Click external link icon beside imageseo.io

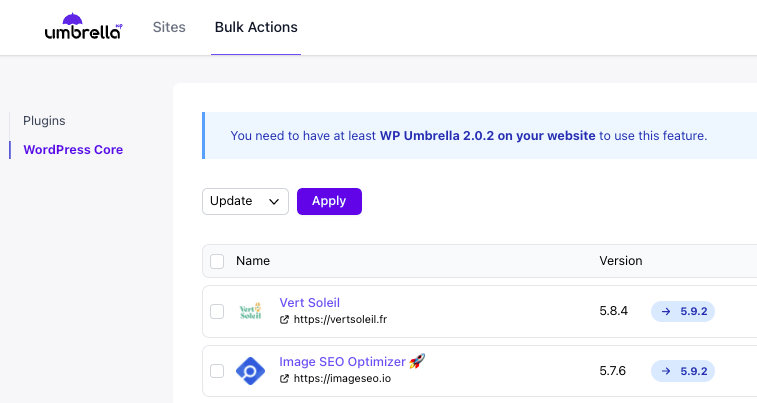(285, 380)
